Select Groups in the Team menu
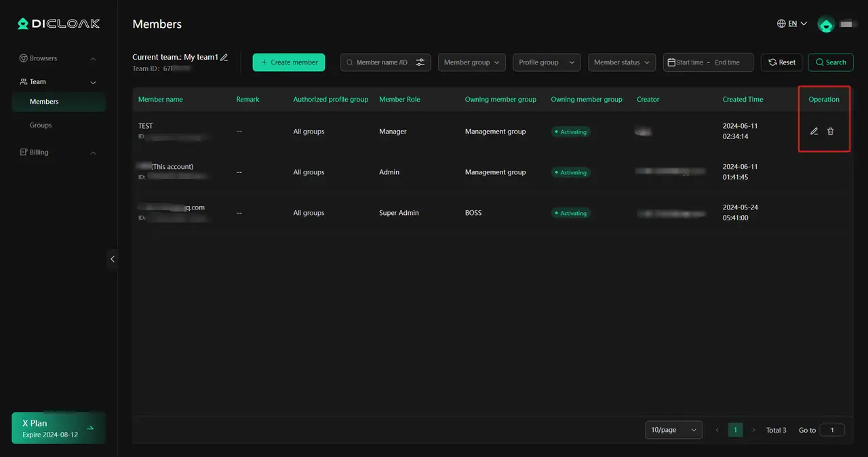 [41, 125]
